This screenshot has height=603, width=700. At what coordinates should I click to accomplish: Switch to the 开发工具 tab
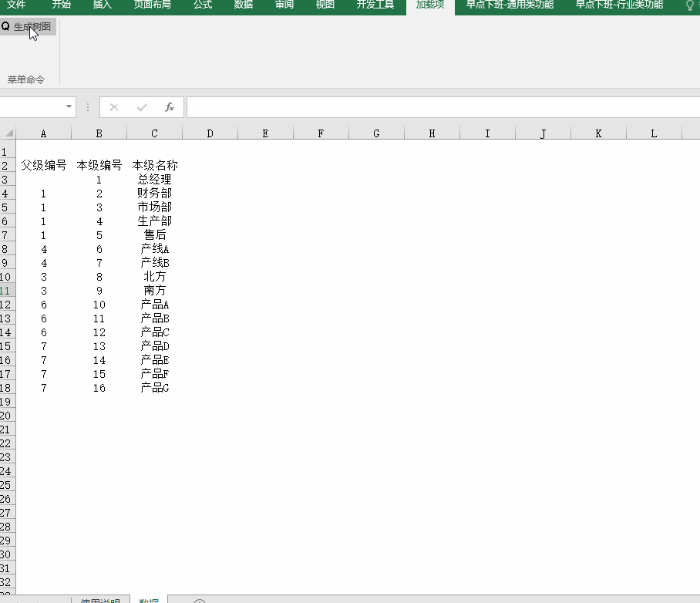375,5
